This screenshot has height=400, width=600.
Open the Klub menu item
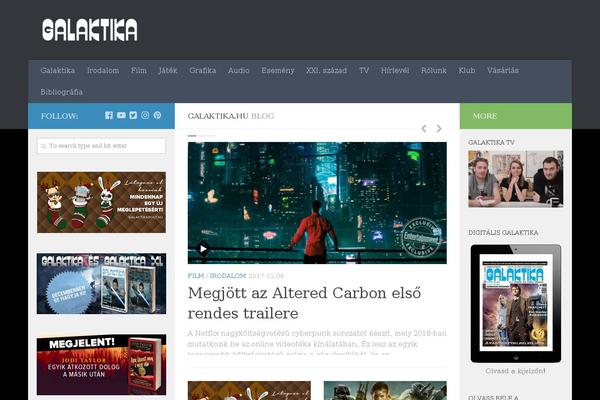coord(467,70)
